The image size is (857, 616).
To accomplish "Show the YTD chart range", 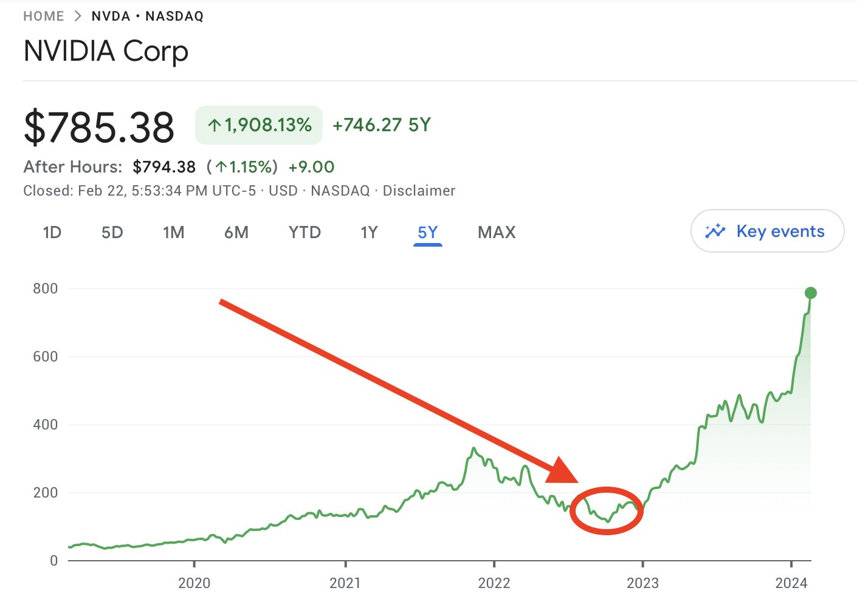I will pyautogui.click(x=305, y=233).
